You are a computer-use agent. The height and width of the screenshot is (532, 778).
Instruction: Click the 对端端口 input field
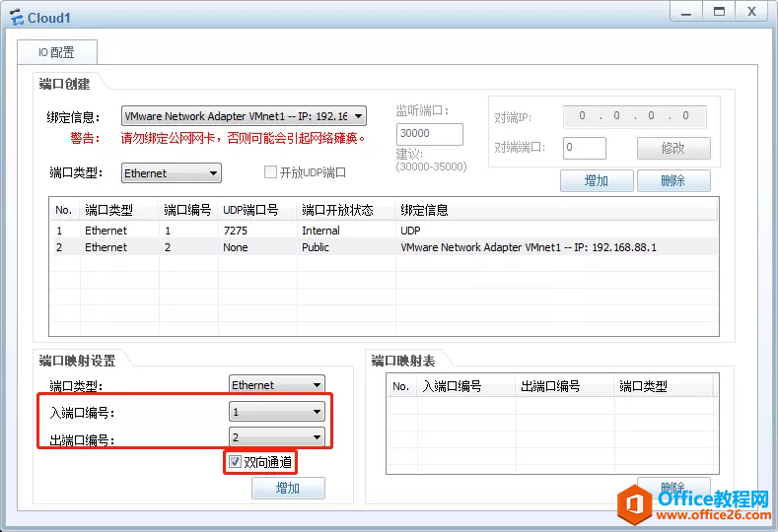(584, 148)
